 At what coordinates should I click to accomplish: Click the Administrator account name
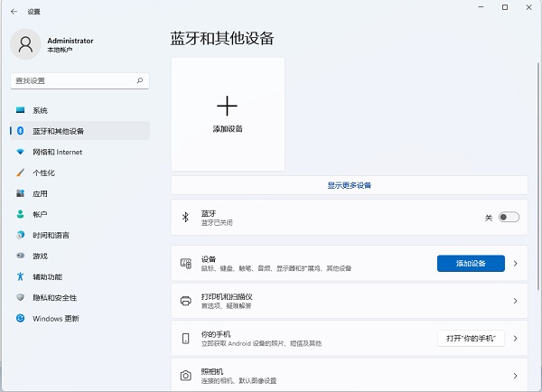click(70, 41)
